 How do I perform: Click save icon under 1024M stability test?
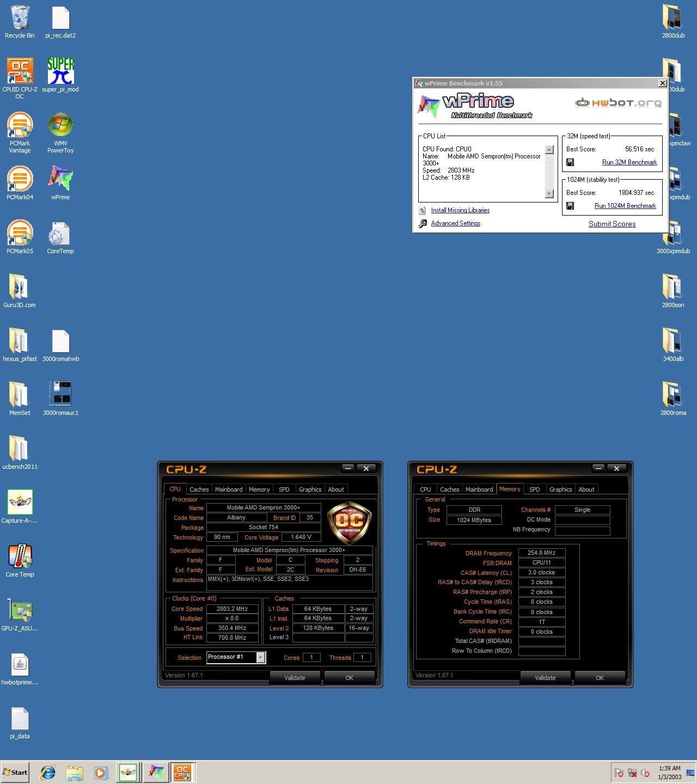[x=570, y=206]
